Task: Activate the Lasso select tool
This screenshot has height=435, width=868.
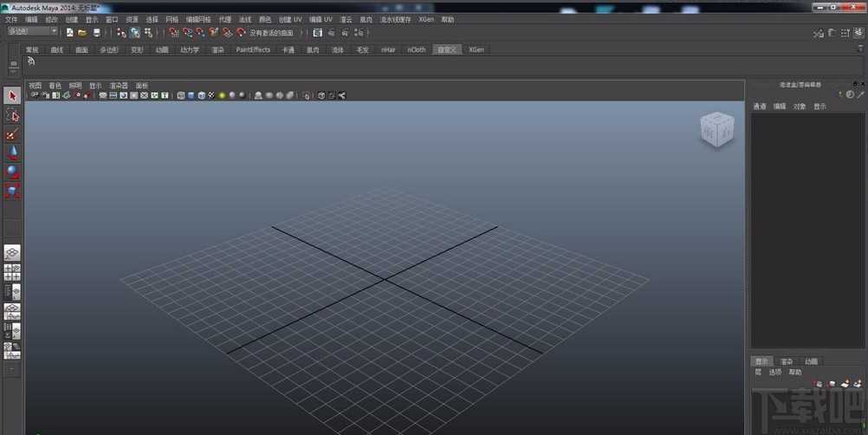Action: click(x=12, y=115)
